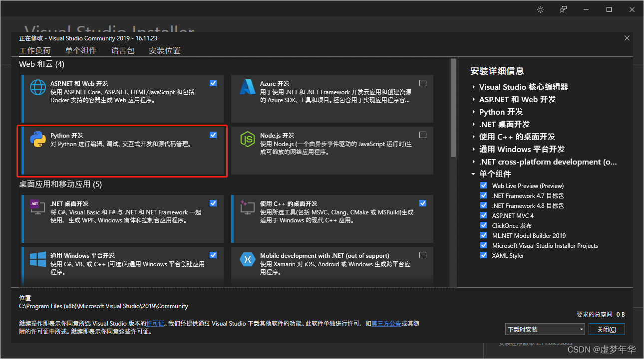
Task: Click 要求的总空间 0 B text
Action: coord(601,315)
